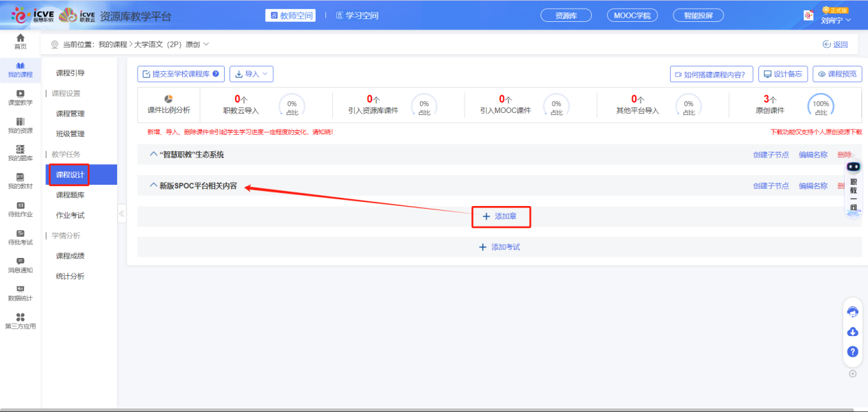The width and height of the screenshot is (868, 412).
Task: Click the 首页 home icon in sidebar
Action: [x=20, y=41]
